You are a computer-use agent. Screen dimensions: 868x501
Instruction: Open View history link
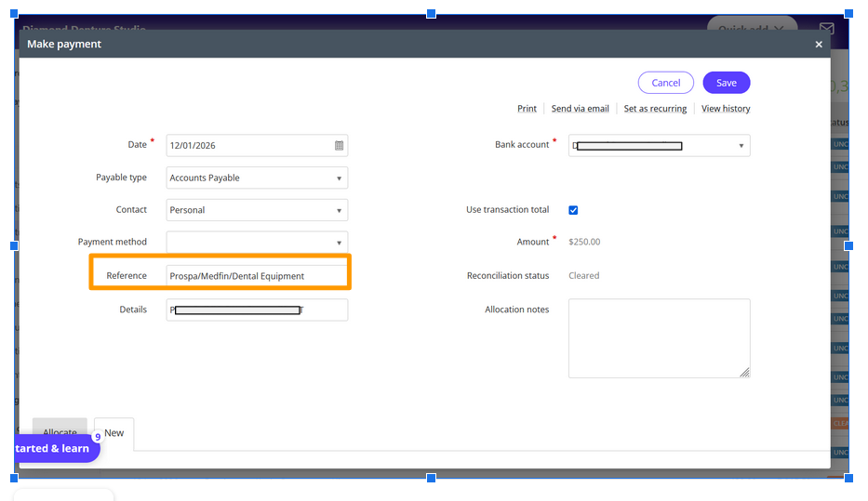tap(725, 109)
